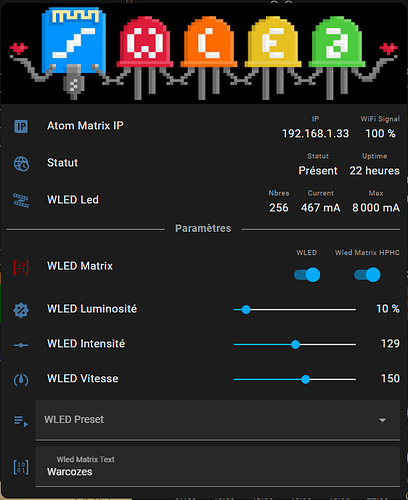Open the 192.168.1.33 IP value details
This screenshot has width=408, height=500.
coord(315,134)
